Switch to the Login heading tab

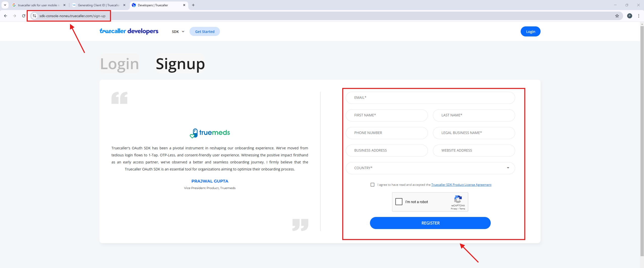120,64
